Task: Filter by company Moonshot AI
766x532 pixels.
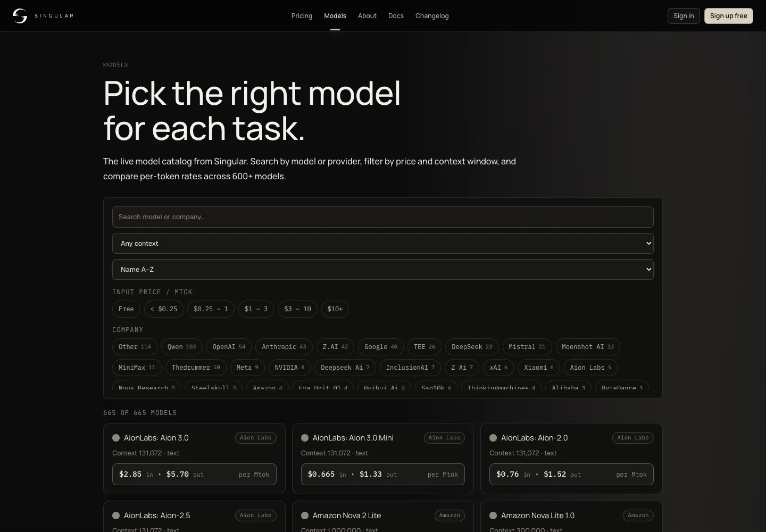Action: pos(588,347)
